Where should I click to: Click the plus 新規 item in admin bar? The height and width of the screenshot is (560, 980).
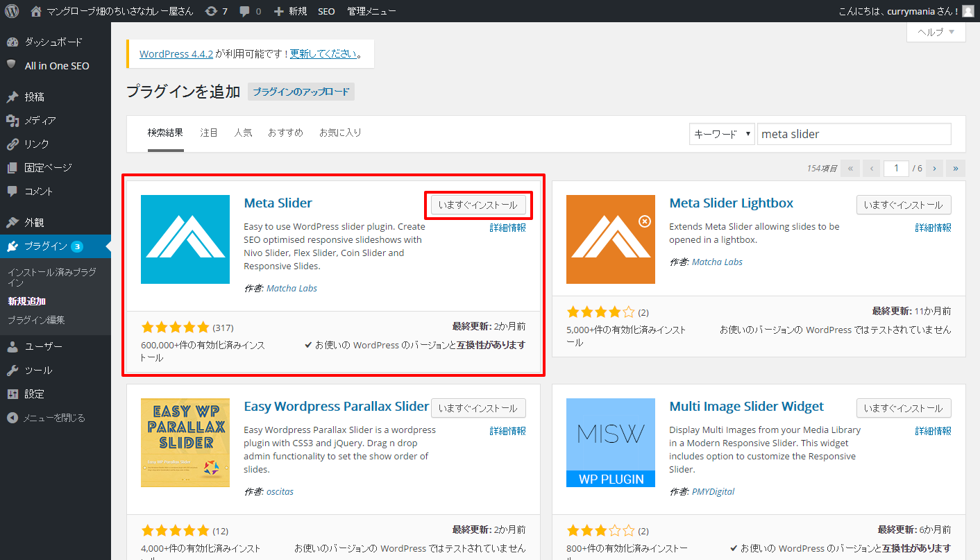pos(290,11)
